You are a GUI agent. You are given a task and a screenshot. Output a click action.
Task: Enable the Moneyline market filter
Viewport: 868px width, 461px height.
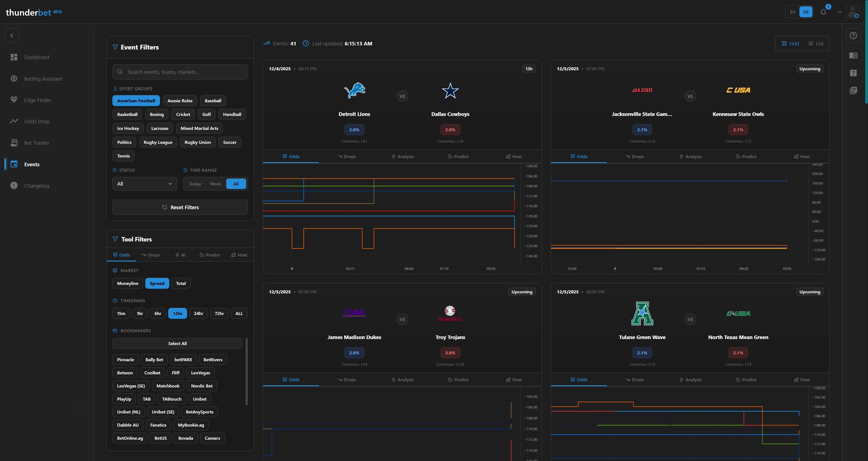click(127, 283)
